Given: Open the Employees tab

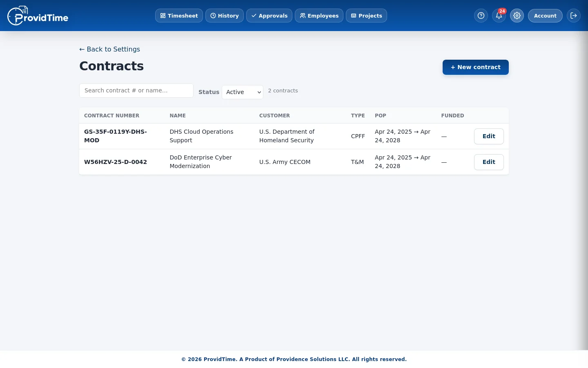Looking at the screenshot, I should pyautogui.click(x=319, y=16).
